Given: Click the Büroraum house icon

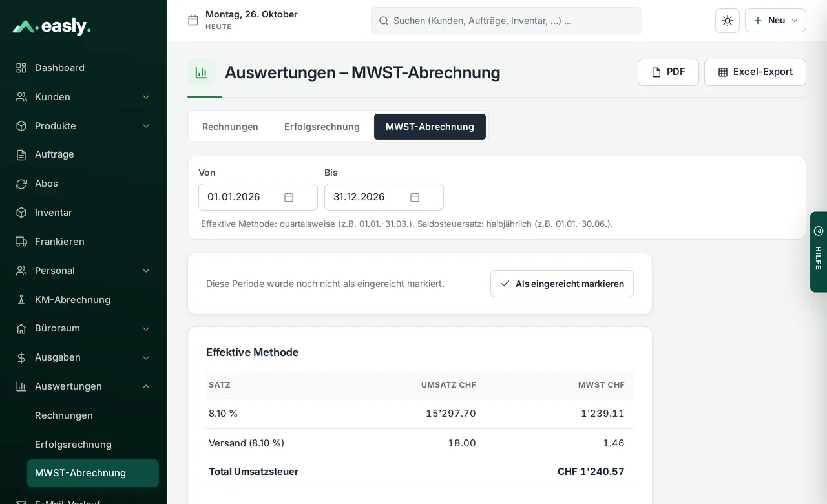Looking at the screenshot, I should tap(21, 328).
